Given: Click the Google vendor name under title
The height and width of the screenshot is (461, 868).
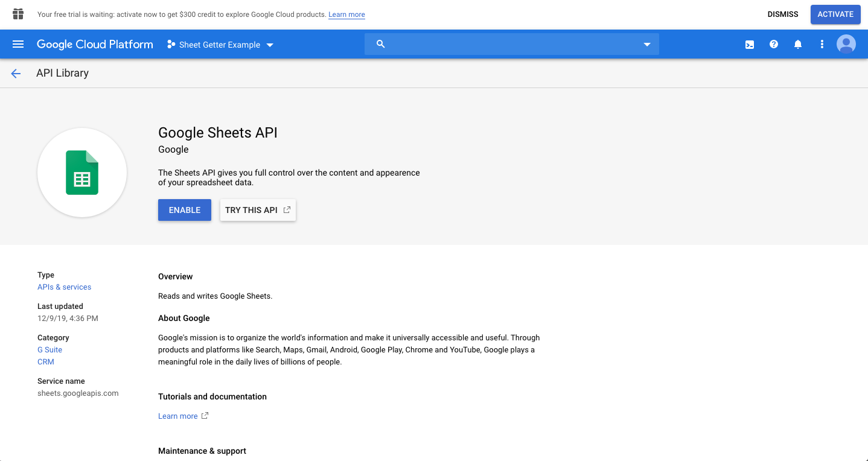Looking at the screenshot, I should coord(173,150).
